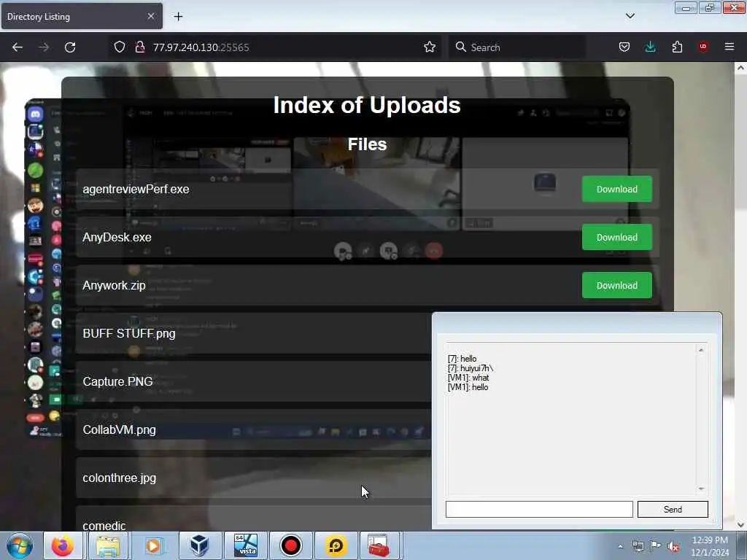The image size is (747, 560).
Task: Open the uBlock Origin extension icon
Action: coord(703,47)
